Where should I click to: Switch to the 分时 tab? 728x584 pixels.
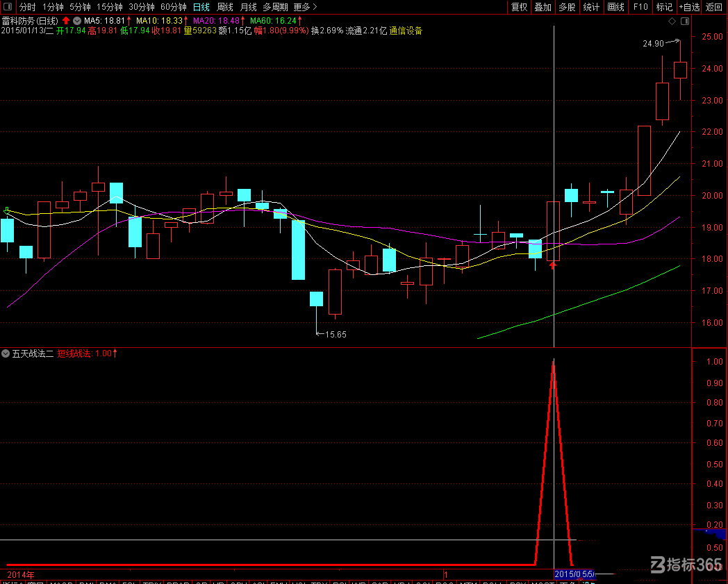pos(28,7)
